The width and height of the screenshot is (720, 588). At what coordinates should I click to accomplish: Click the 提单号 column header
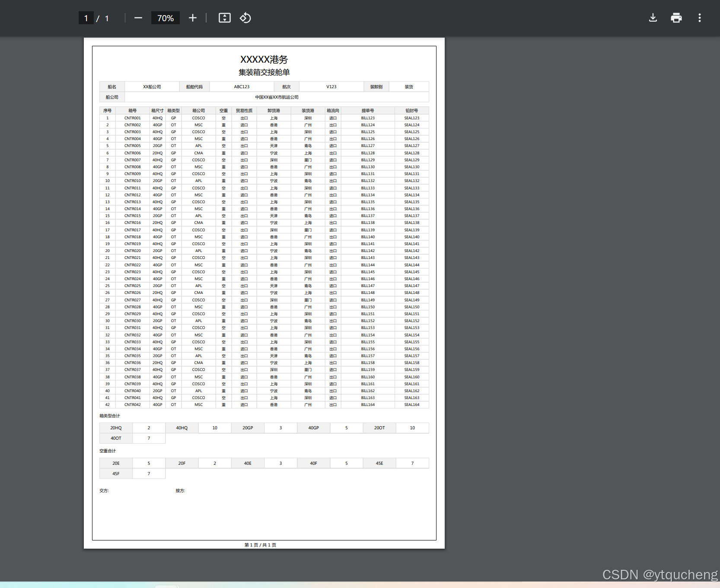pos(368,111)
